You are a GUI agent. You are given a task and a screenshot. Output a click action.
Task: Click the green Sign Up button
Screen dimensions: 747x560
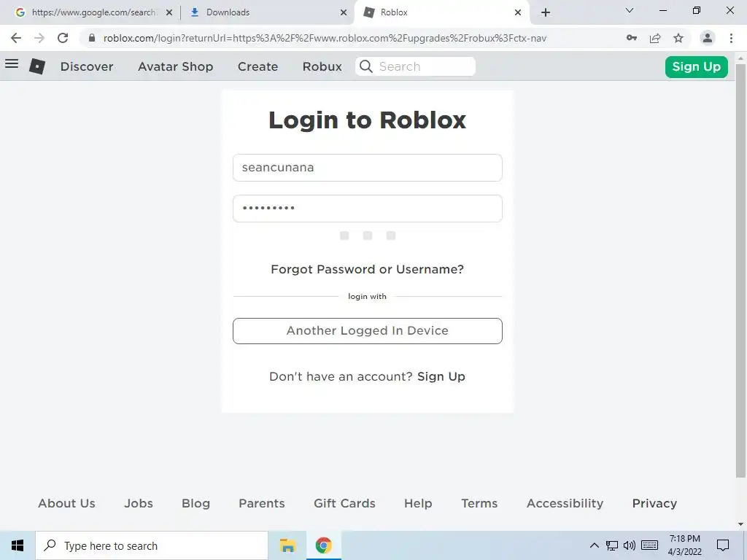[696, 66]
